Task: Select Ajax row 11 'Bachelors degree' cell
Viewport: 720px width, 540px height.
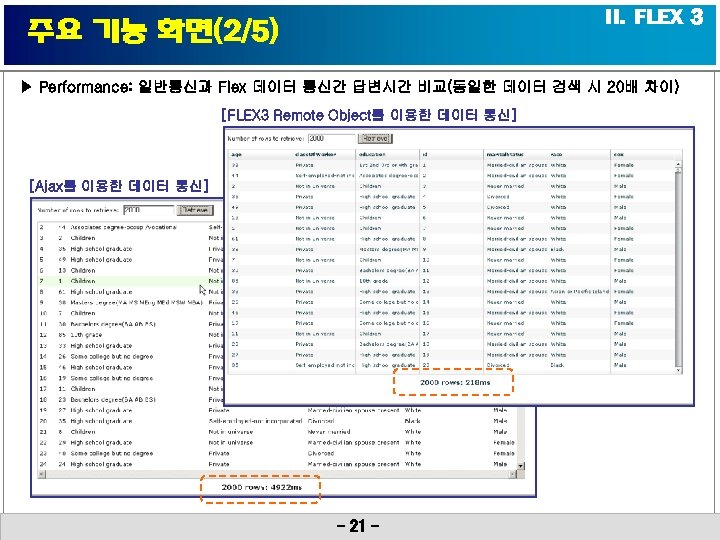Action: [113, 324]
